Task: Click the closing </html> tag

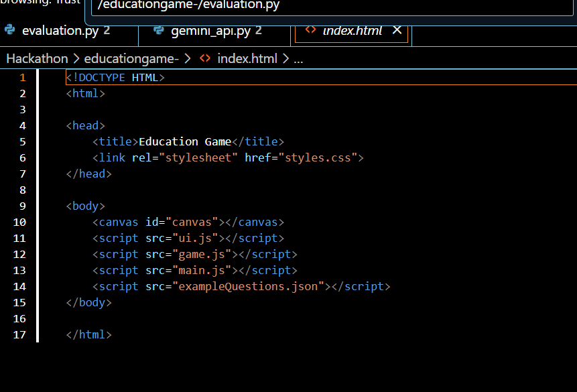Action: pyautogui.click(x=88, y=335)
